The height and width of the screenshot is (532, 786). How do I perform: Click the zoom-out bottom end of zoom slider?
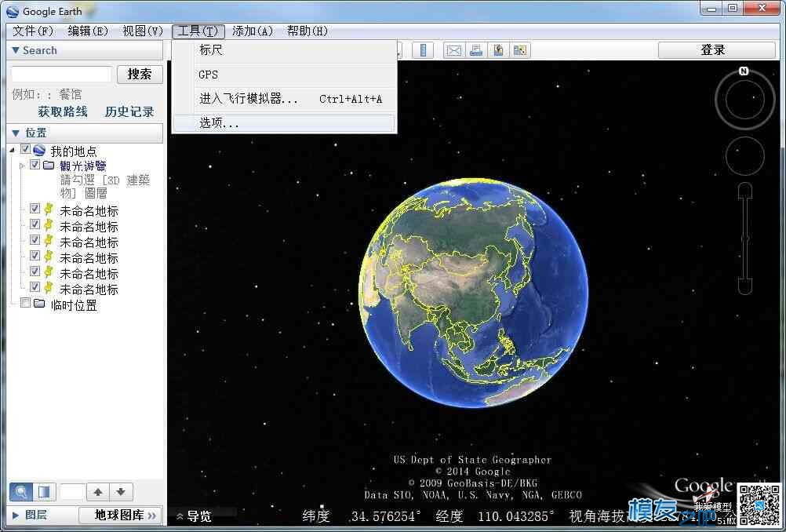point(745,287)
